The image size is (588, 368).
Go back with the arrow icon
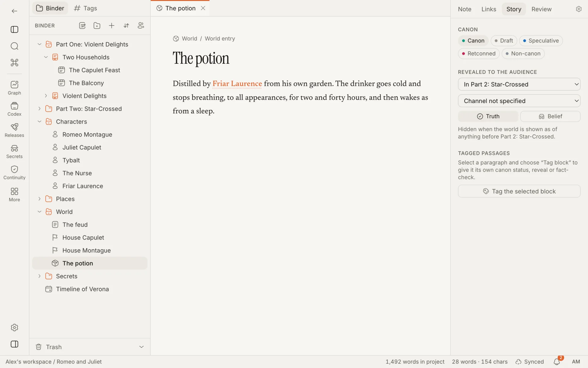click(x=14, y=11)
